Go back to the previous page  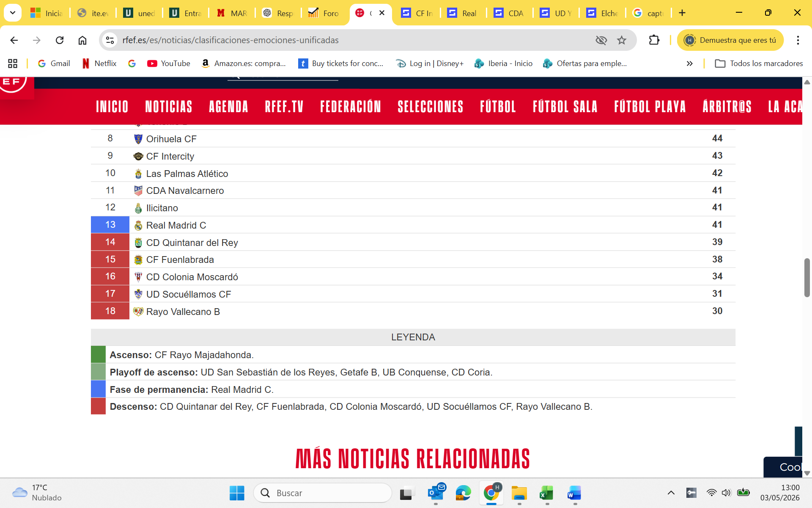(14, 40)
